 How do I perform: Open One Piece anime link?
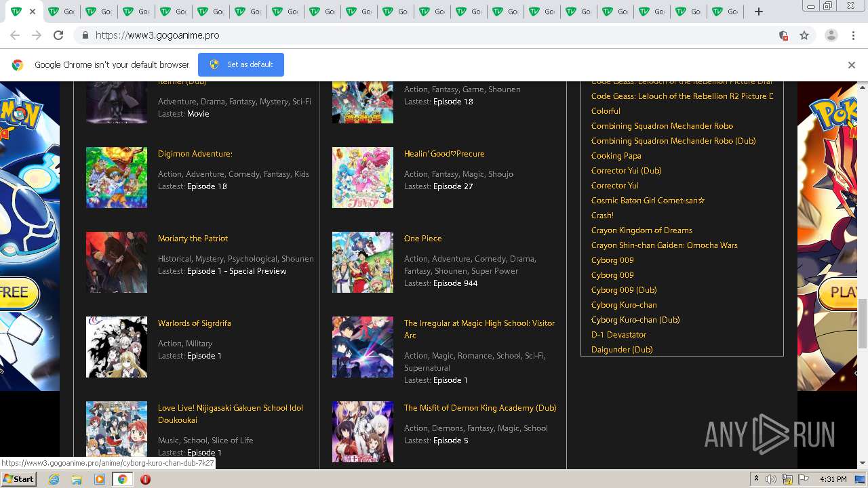point(422,239)
